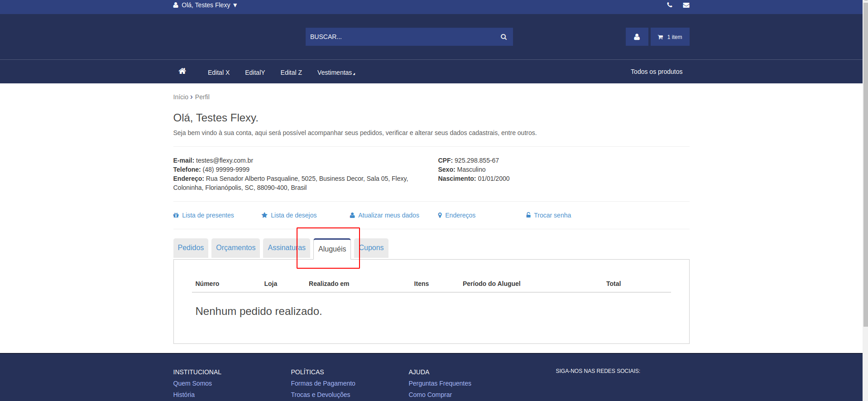Viewport: 868px width, 401px height.
Task: Open the Edital Z menu item
Action: 291,72
